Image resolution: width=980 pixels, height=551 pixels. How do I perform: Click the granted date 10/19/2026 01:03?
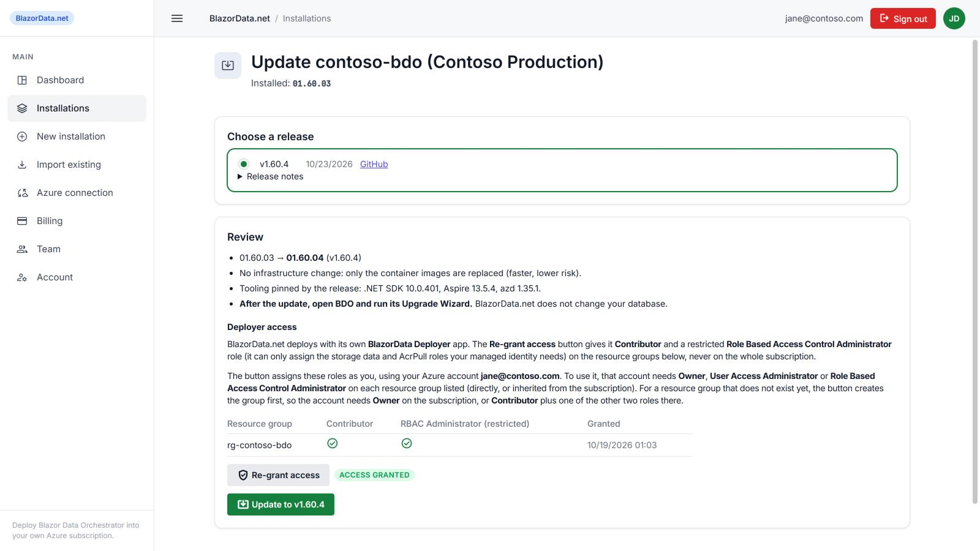tap(622, 445)
